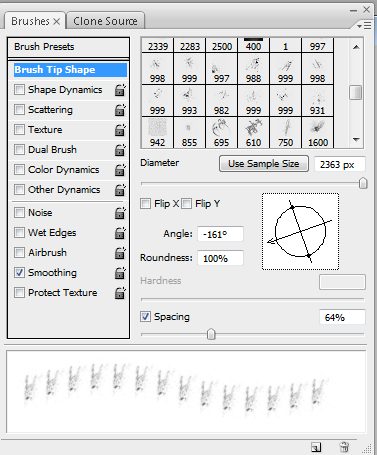The width and height of the screenshot is (377, 455).
Task: Check the Flip X checkbox
Action: pyautogui.click(x=145, y=203)
